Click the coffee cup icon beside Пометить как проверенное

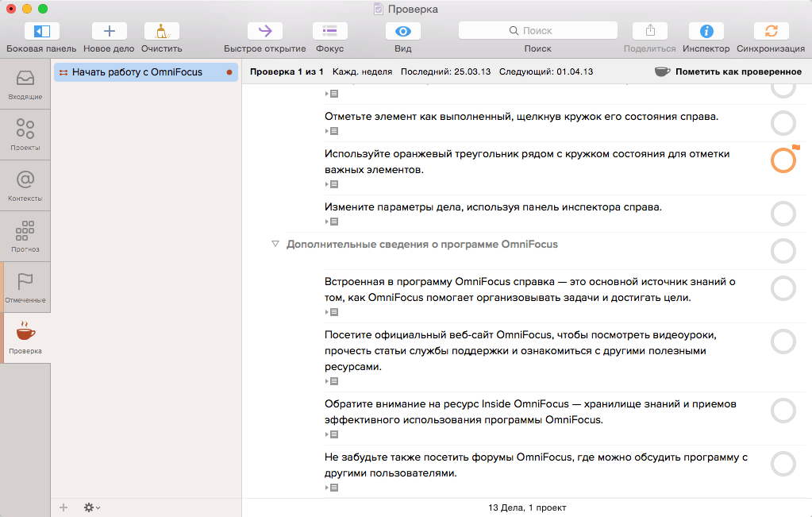pyautogui.click(x=662, y=71)
